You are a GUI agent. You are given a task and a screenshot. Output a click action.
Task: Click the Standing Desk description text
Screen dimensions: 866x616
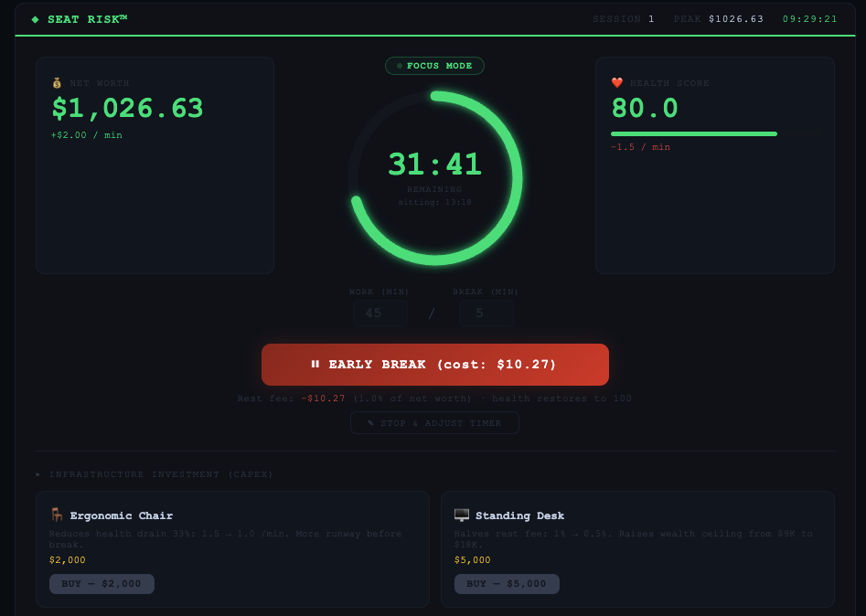click(x=634, y=539)
